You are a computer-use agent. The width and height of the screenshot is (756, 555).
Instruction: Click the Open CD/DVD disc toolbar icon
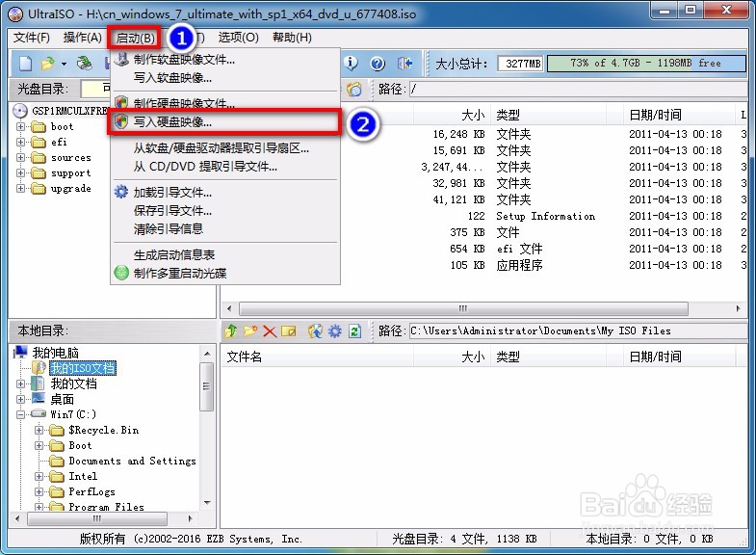coord(85,64)
